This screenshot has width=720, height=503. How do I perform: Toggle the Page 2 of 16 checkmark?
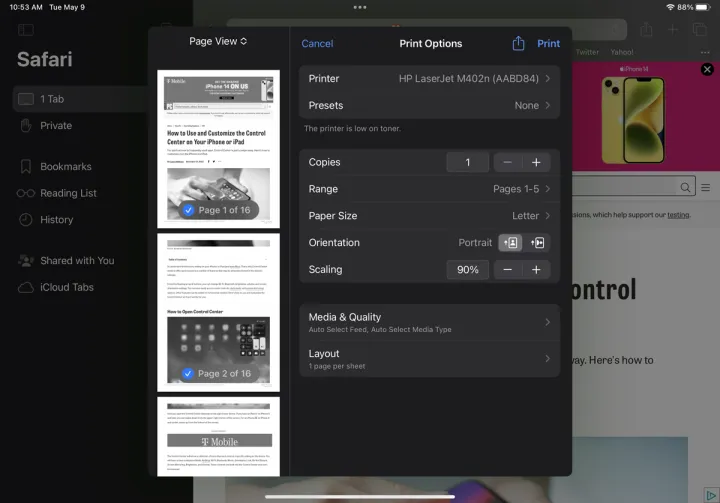tap(188, 373)
